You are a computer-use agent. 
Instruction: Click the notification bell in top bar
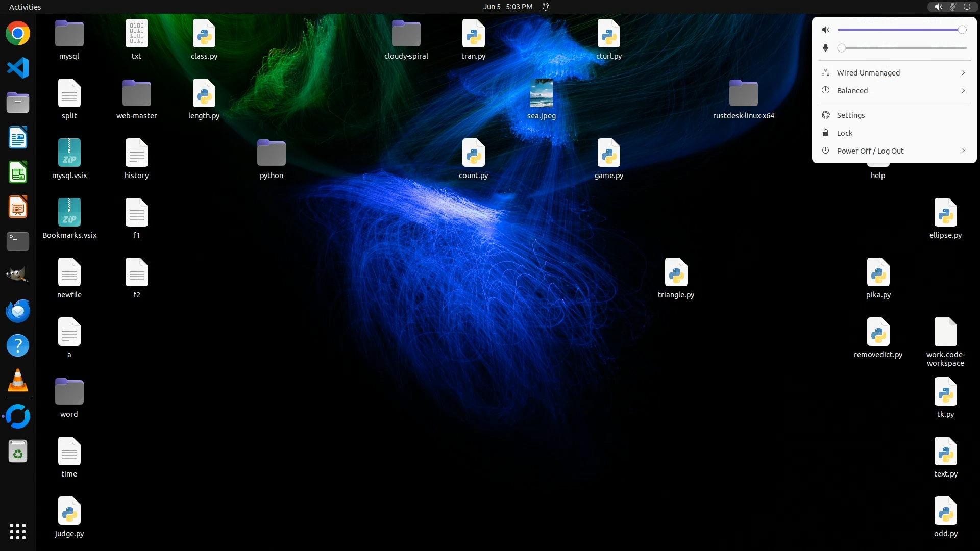tap(546, 7)
